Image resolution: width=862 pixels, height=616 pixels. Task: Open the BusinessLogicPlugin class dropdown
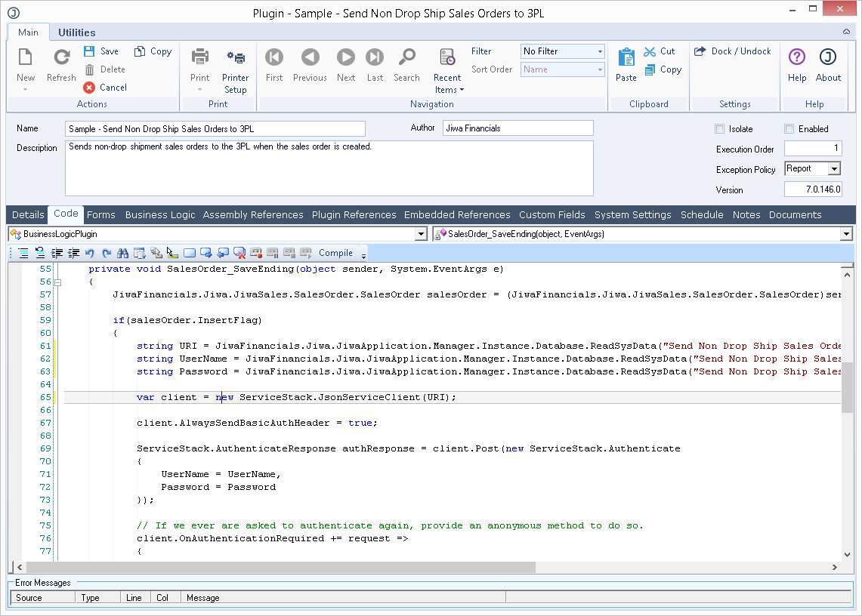[421, 235]
